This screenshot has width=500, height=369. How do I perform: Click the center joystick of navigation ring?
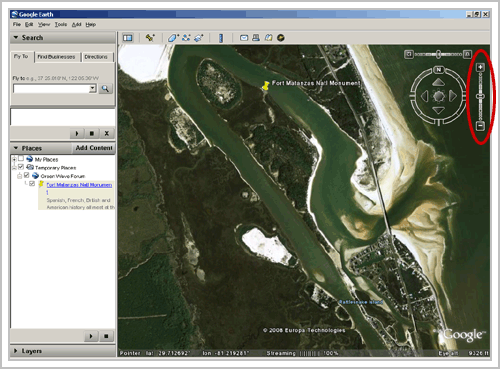tap(439, 96)
